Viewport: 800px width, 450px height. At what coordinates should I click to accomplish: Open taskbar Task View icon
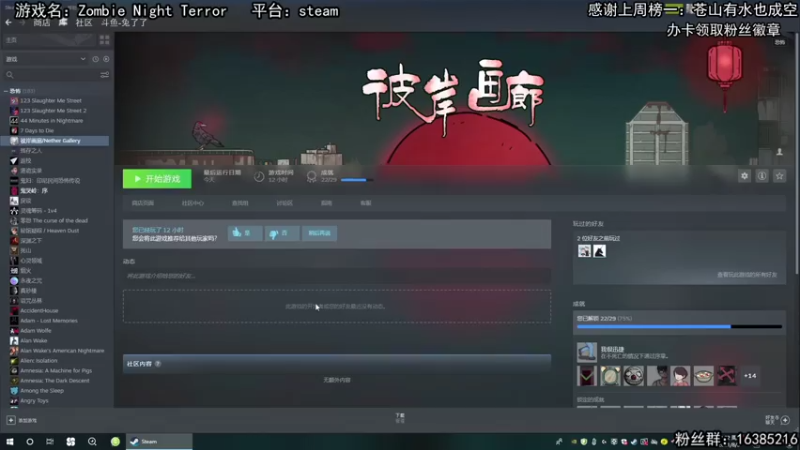(49, 442)
